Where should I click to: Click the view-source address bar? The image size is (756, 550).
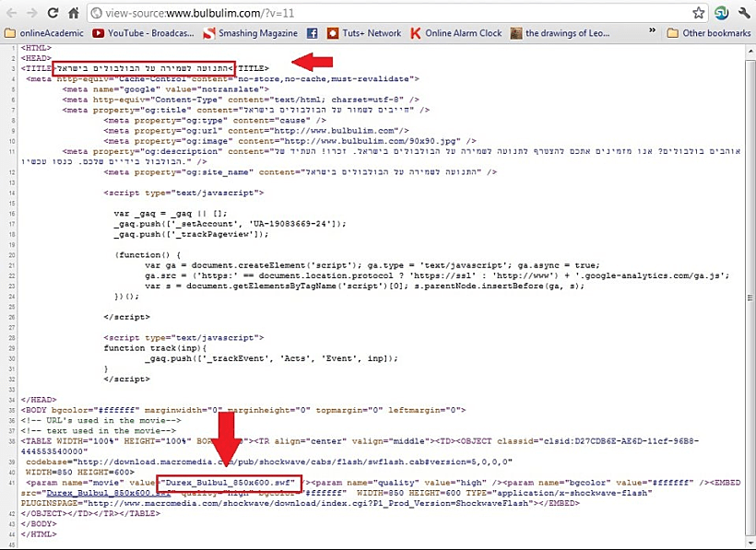387,13
